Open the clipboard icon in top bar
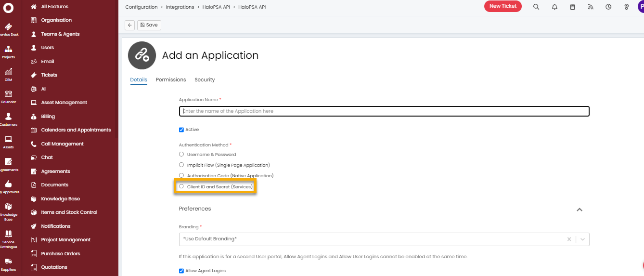 tap(572, 7)
